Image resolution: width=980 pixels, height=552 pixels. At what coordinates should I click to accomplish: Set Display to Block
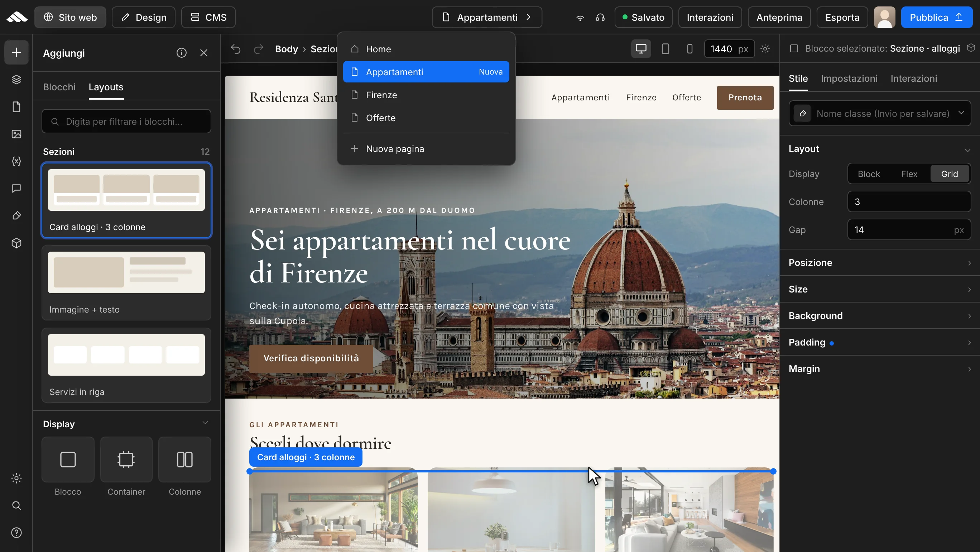pos(869,174)
